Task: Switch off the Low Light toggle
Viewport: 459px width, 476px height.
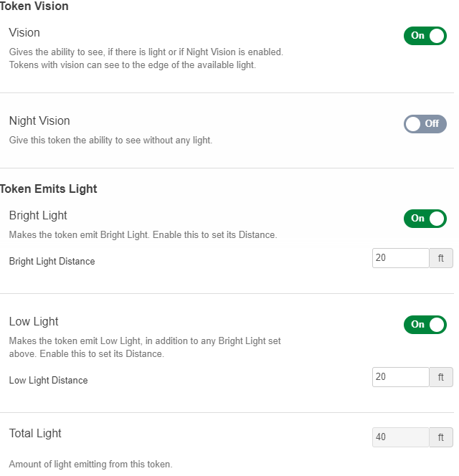Action: [425, 325]
